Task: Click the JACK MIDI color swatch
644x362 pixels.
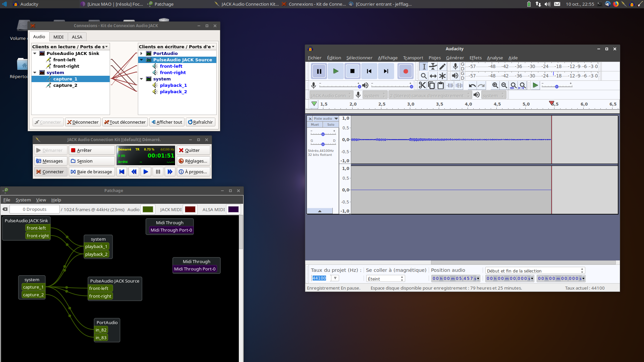Action: [190, 209]
